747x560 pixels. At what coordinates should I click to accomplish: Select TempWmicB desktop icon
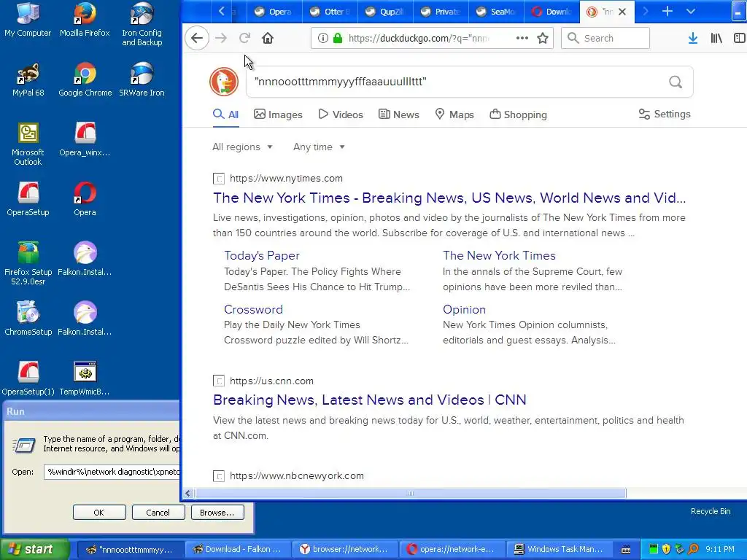pos(85,378)
